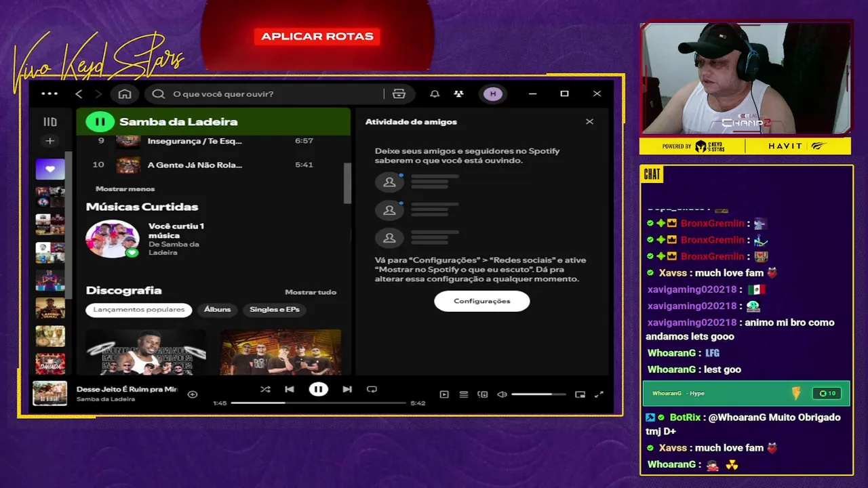Open the Browse icon in search bar
This screenshot has width=868, height=488.
coord(399,94)
